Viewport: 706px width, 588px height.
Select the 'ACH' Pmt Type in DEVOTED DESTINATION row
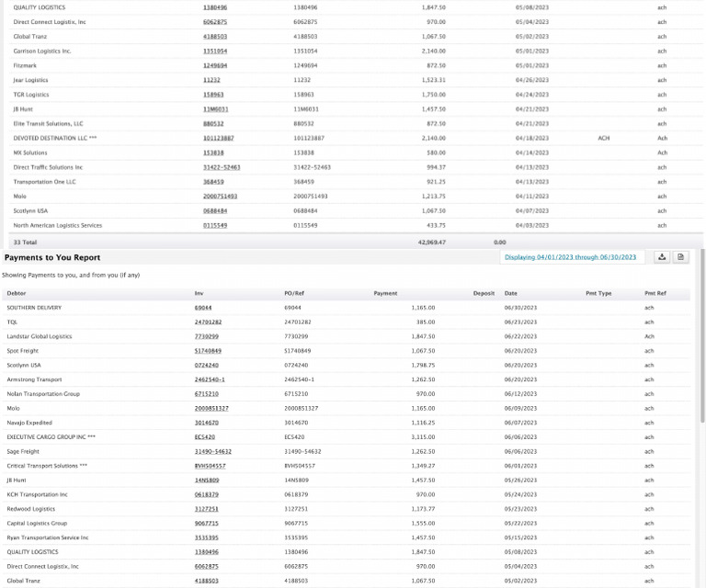pyautogui.click(x=604, y=138)
